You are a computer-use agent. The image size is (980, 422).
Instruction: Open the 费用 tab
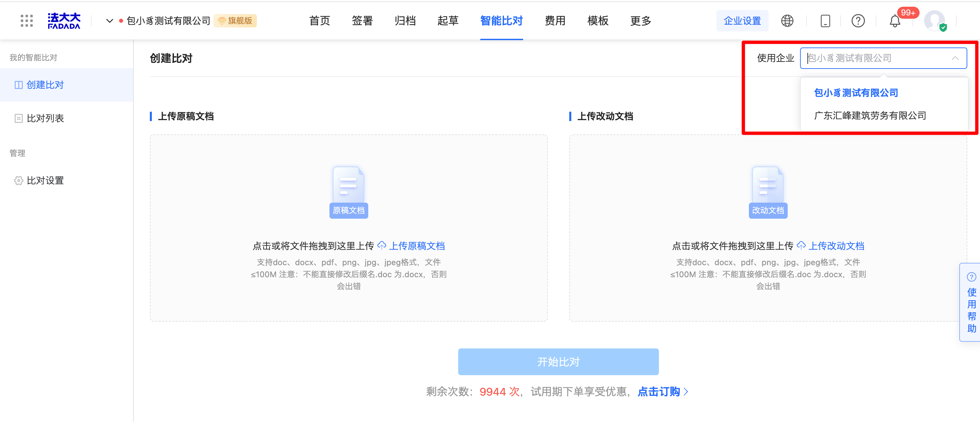(555, 20)
